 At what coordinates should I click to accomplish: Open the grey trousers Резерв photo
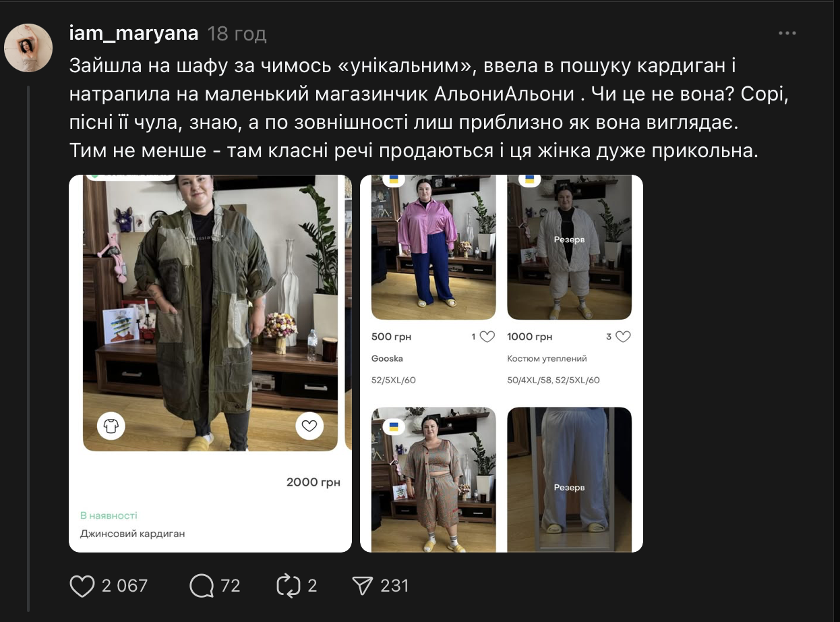point(569,480)
